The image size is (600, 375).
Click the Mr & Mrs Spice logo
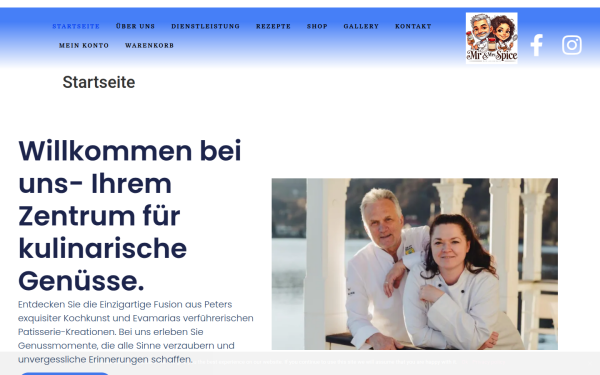492,38
